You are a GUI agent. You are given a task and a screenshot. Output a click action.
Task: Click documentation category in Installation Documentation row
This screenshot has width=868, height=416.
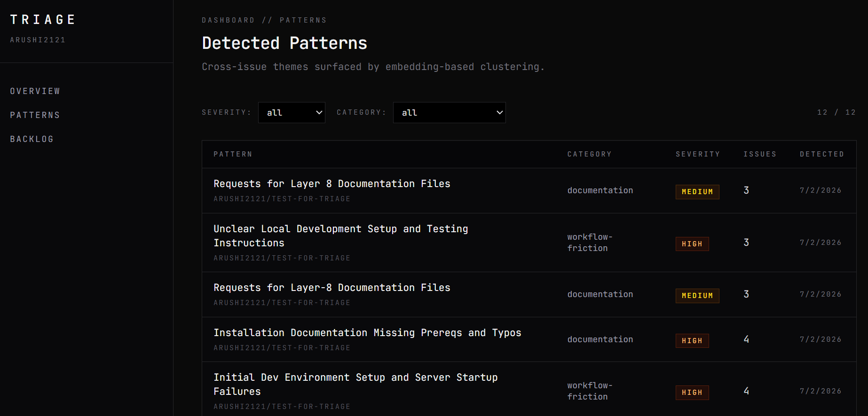(600, 339)
